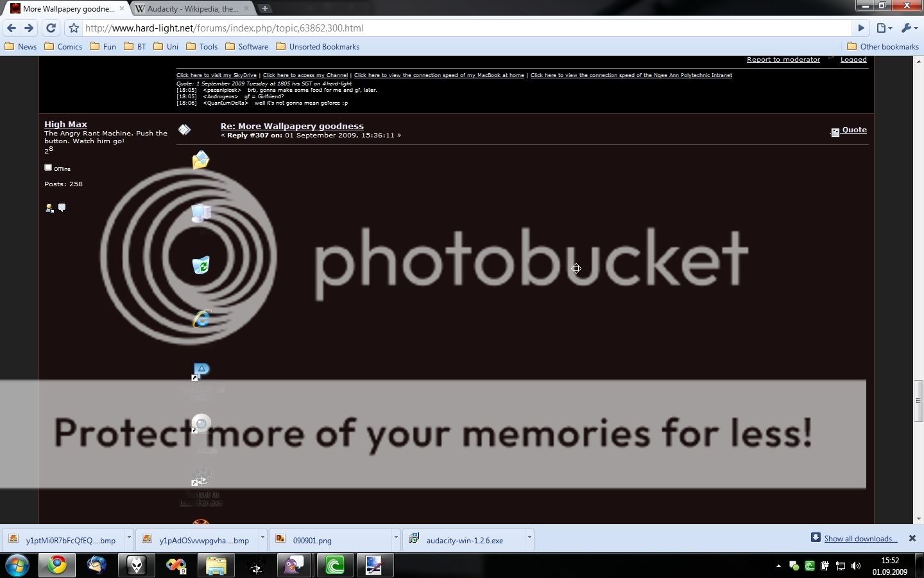
Task: Open the Software bookmarks folder
Action: point(246,46)
